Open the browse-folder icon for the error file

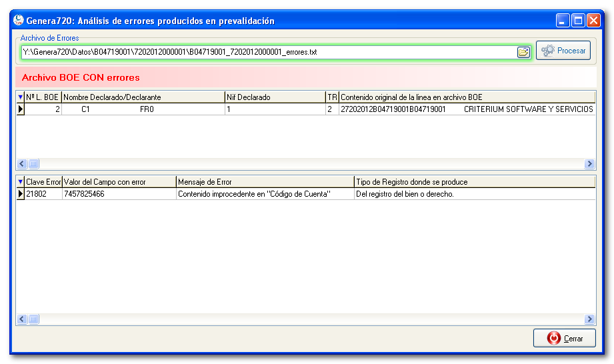click(x=523, y=52)
